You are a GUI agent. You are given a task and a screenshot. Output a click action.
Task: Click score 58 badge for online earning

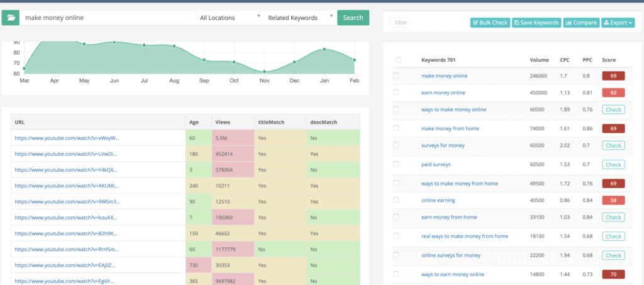point(613,201)
